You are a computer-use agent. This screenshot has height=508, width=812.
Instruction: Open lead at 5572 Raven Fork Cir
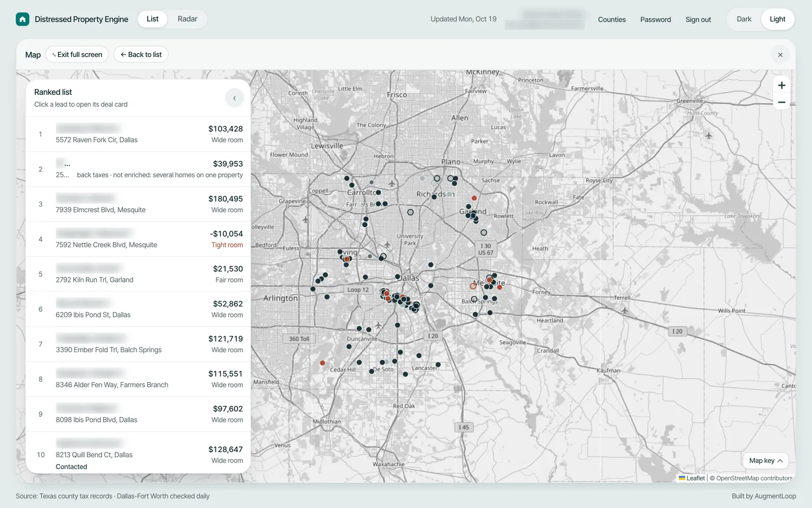(138, 134)
